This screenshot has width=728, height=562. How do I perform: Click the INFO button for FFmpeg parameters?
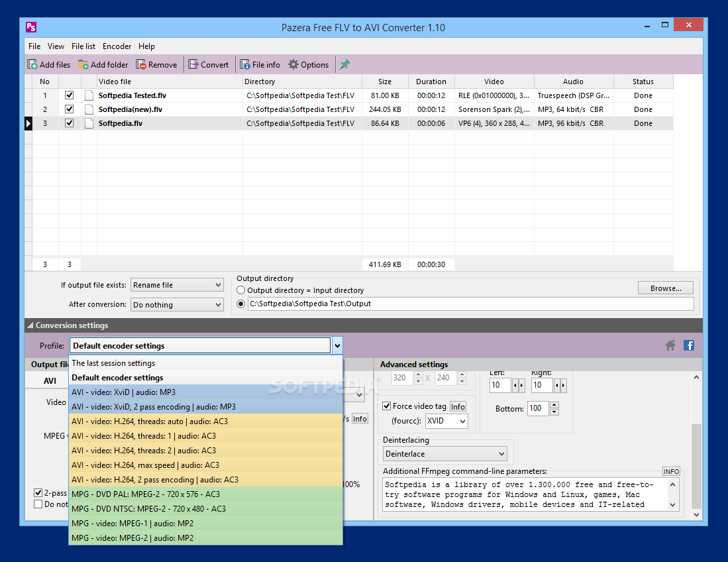point(671,471)
